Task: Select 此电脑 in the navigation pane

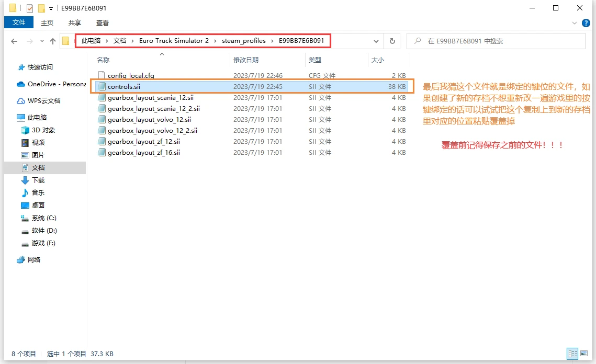Action: (x=37, y=117)
